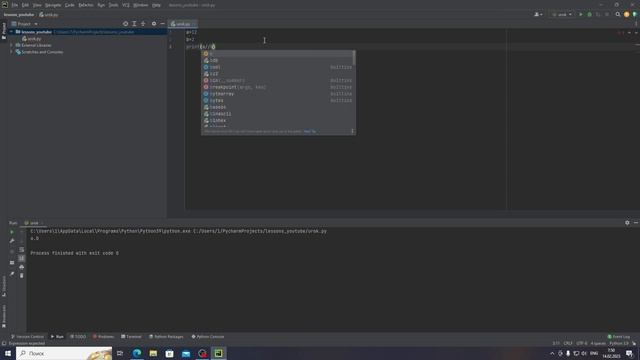The width and height of the screenshot is (640, 360).
Task: Click the green Run button in the top toolbar
Action: 581,14
